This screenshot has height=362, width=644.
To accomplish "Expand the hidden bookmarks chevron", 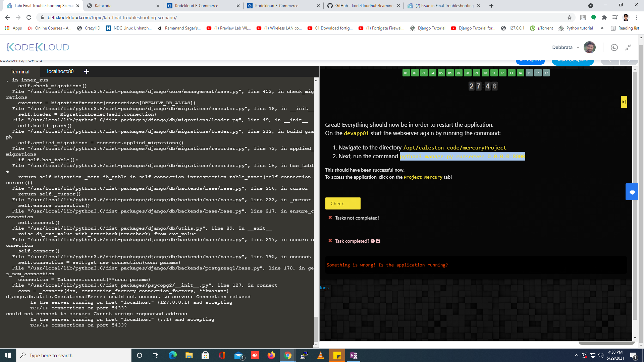I will point(602,28).
